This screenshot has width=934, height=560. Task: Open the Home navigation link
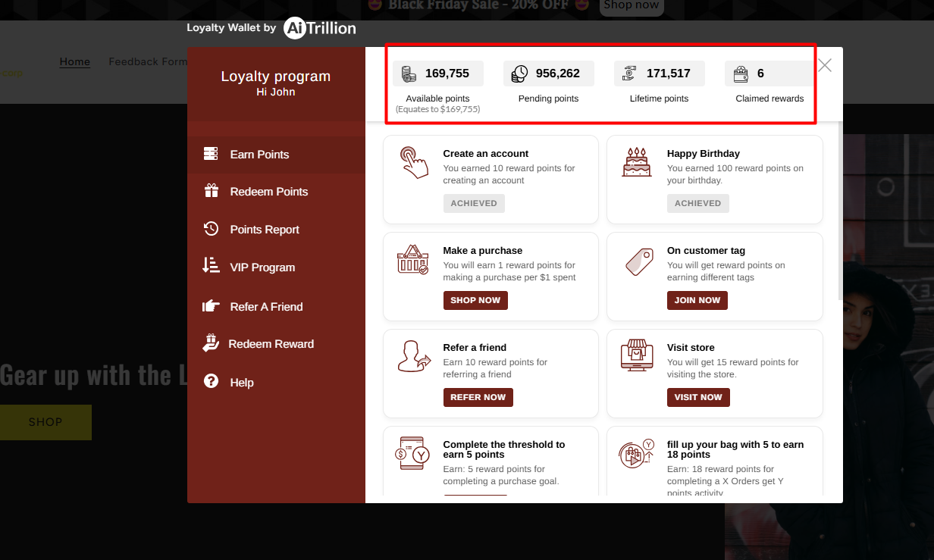click(75, 62)
